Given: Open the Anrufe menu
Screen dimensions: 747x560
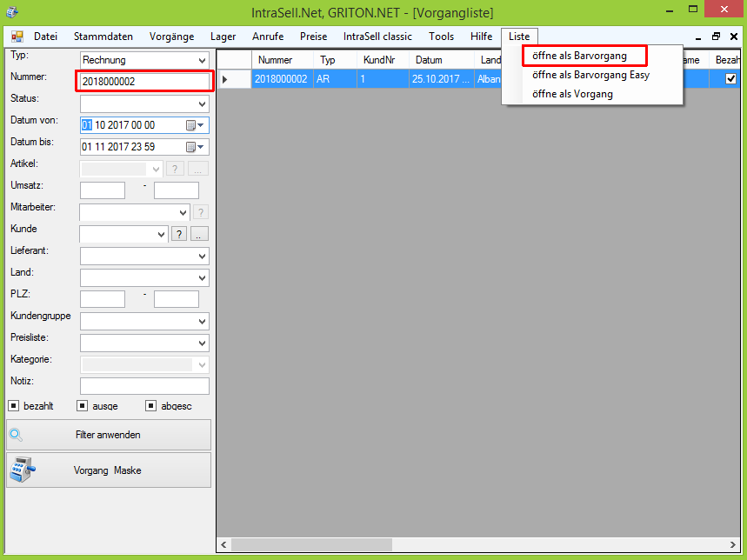Looking at the screenshot, I should point(268,37).
